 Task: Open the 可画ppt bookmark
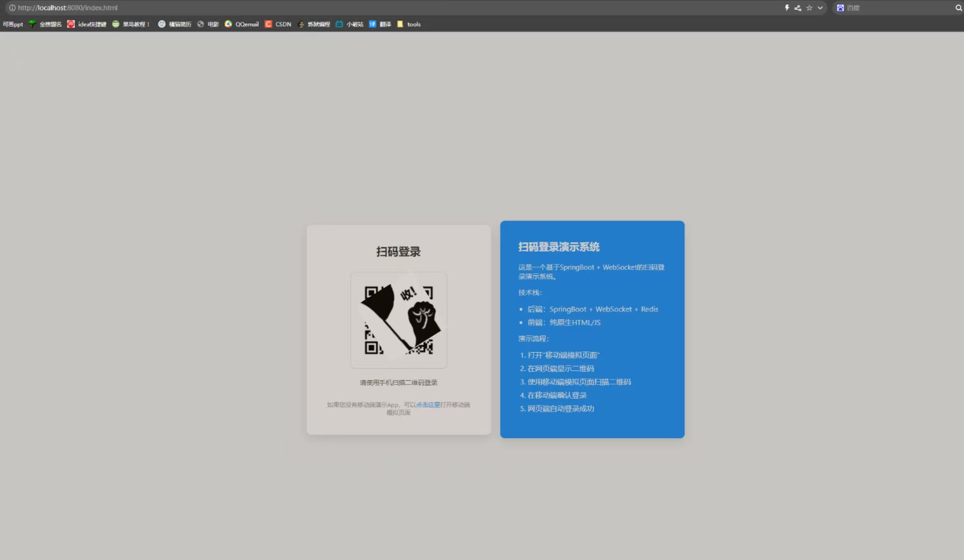13,24
